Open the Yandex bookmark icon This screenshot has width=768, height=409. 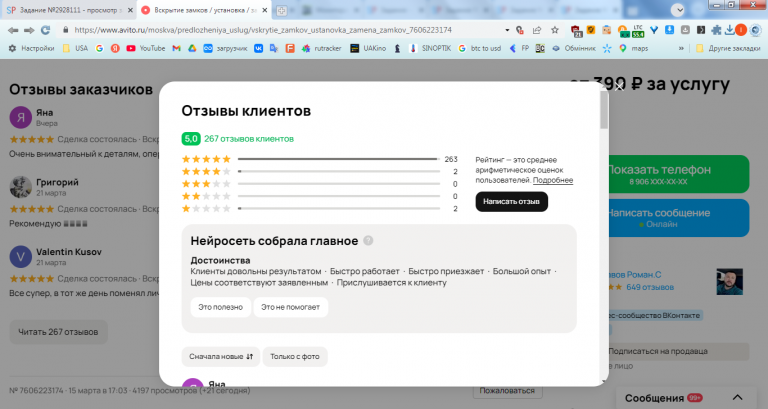(115, 48)
